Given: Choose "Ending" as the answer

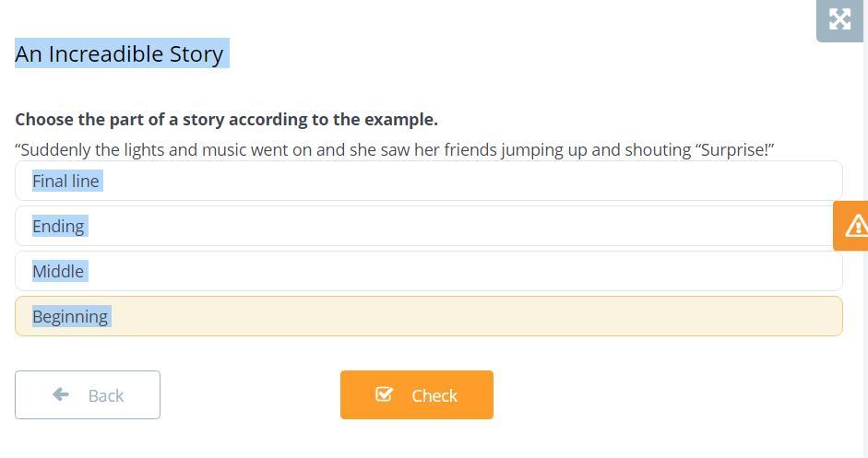Looking at the screenshot, I should click(428, 227).
